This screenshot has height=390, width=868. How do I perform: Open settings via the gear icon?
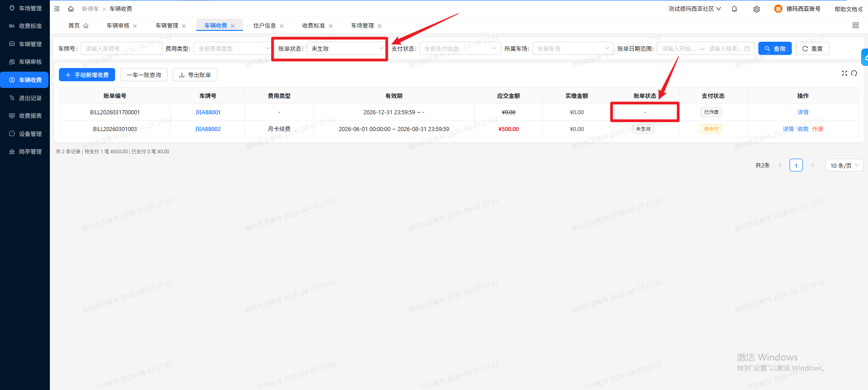coord(756,9)
